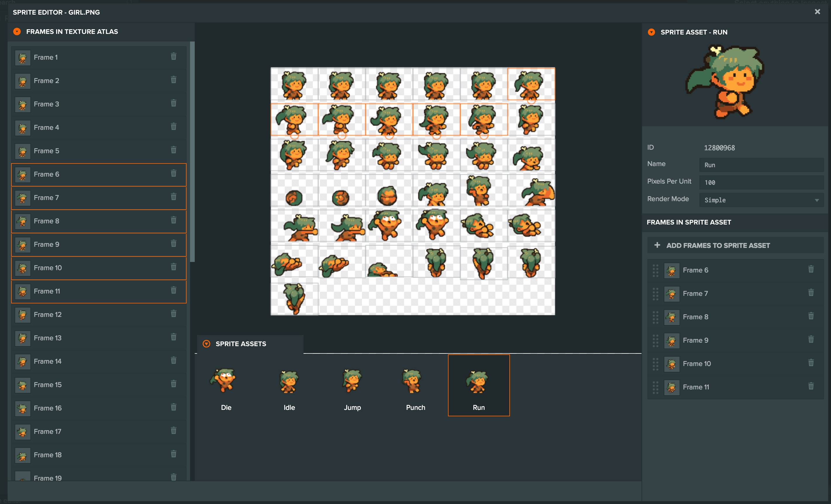Select the Idle sprite asset
The width and height of the screenshot is (831, 504).
tap(289, 385)
